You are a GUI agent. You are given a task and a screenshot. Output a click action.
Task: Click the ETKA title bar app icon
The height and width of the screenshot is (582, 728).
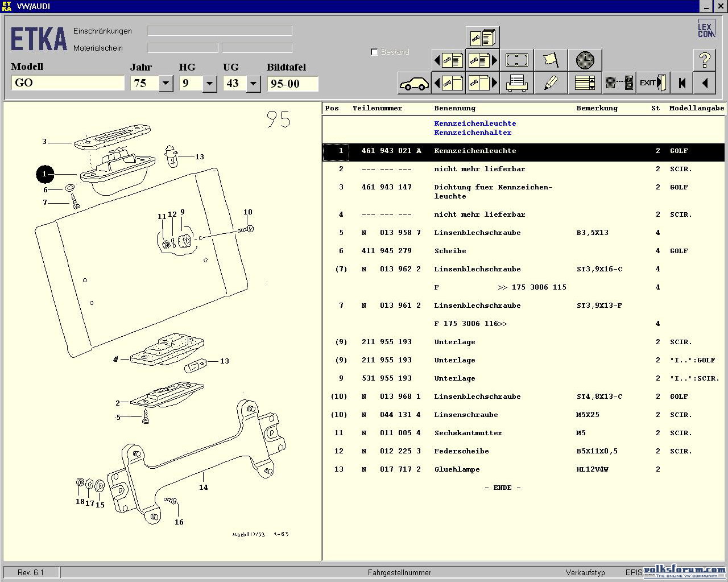tap(7, 6)
